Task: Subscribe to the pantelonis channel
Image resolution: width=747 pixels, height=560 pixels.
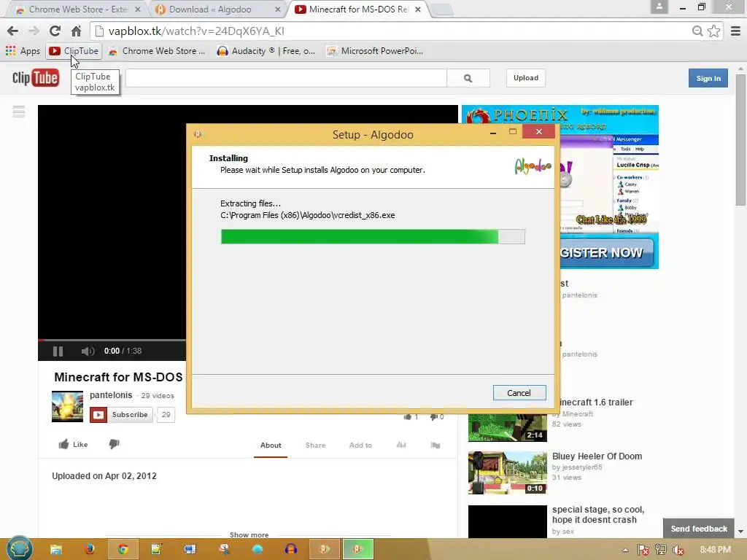Action: pos(122,415)
